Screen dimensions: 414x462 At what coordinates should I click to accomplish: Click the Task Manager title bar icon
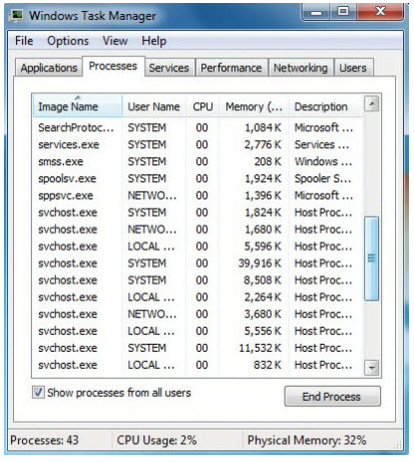pyautogui.click(x=16, y=15)
